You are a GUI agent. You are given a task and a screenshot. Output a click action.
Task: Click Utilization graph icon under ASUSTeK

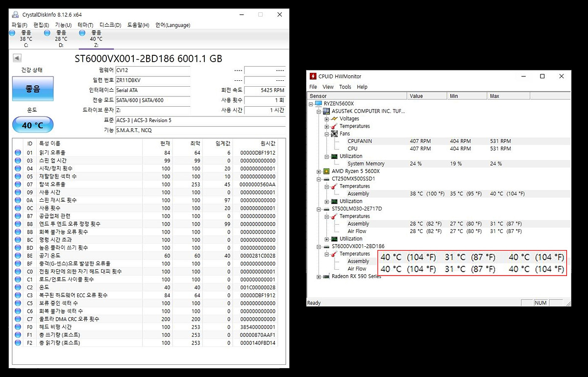(x=334, y=156)
